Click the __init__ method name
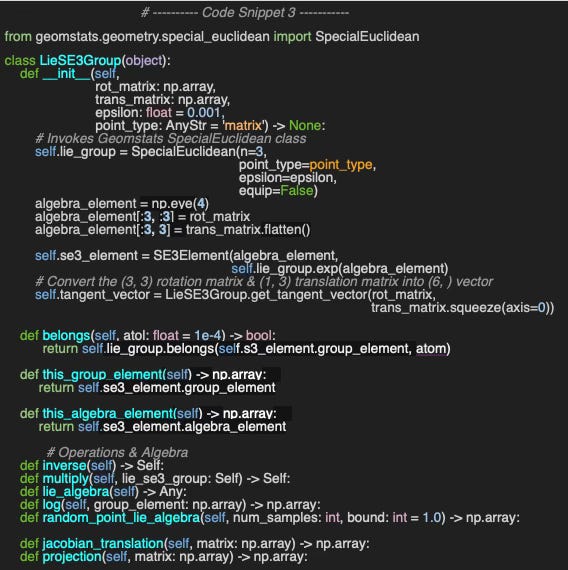Screen dimensions: 568x570 [x=67, y=74]
